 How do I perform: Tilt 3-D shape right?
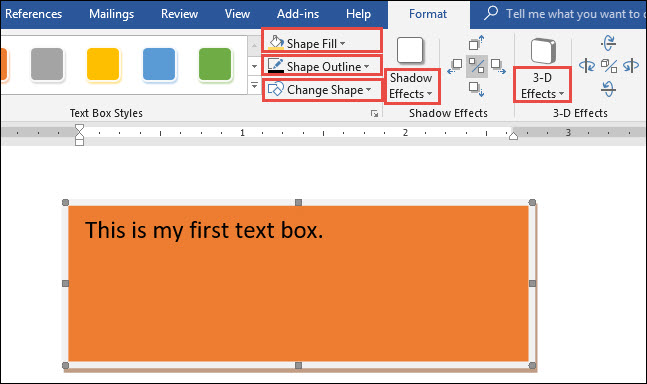(631, 66)
